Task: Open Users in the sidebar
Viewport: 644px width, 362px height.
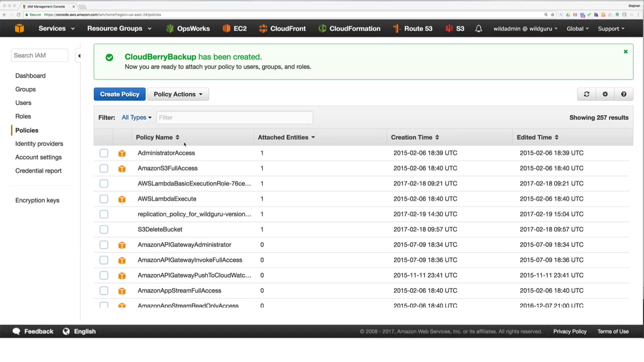Action: tap(23, 103)
